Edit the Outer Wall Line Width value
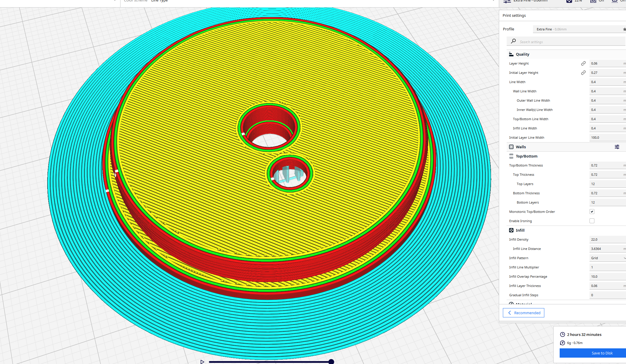This screenshot has width=626, height=364. pyautogui.click(x=608, y=100)
